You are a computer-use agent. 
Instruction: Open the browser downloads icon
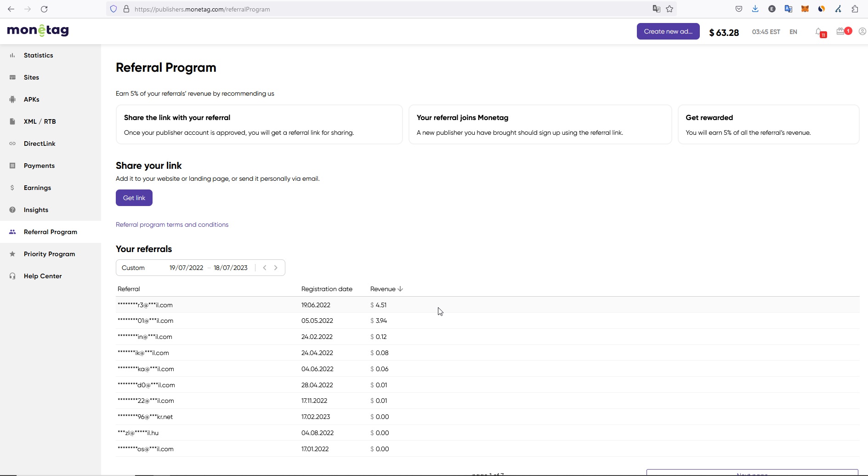pyautogui.click(x=755, y=9)
